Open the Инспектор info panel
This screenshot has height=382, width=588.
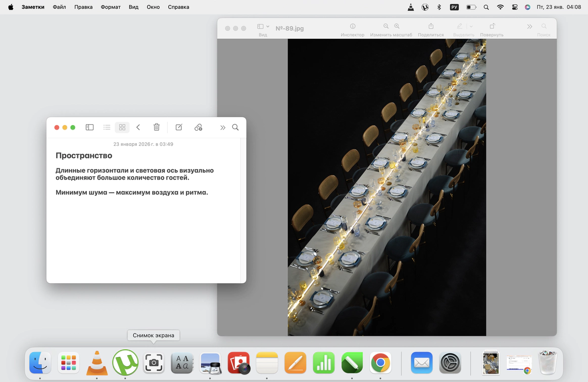(x=353, y=27)
